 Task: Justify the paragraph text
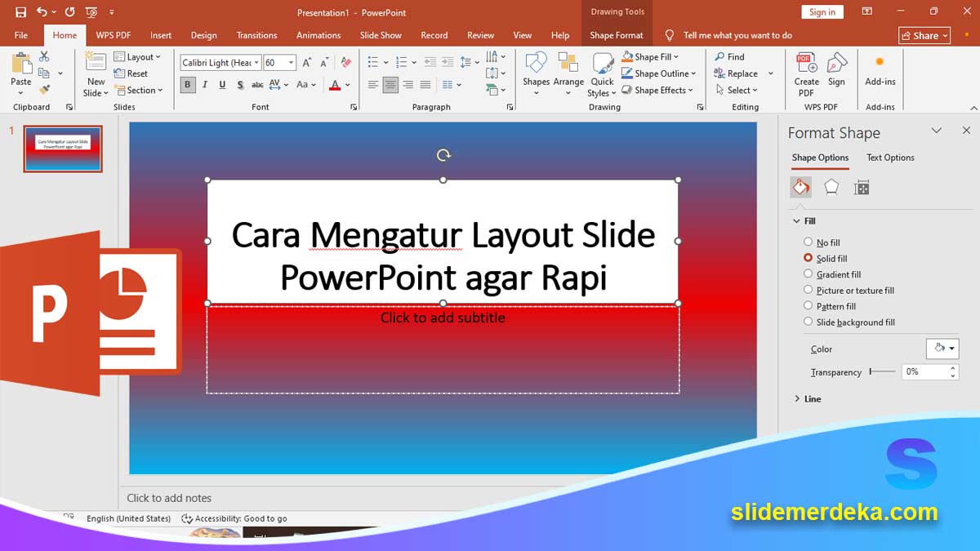point(425,85)
